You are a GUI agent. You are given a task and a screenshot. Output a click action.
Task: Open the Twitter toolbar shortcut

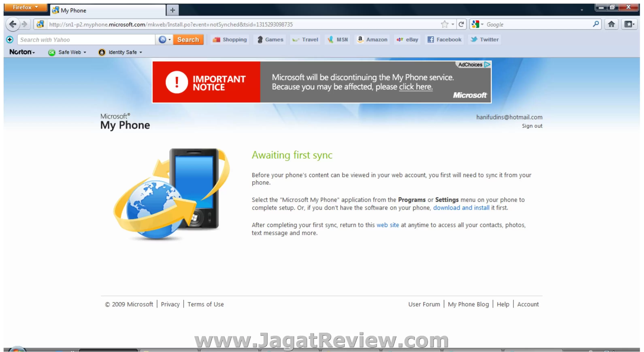pos(485,40)
